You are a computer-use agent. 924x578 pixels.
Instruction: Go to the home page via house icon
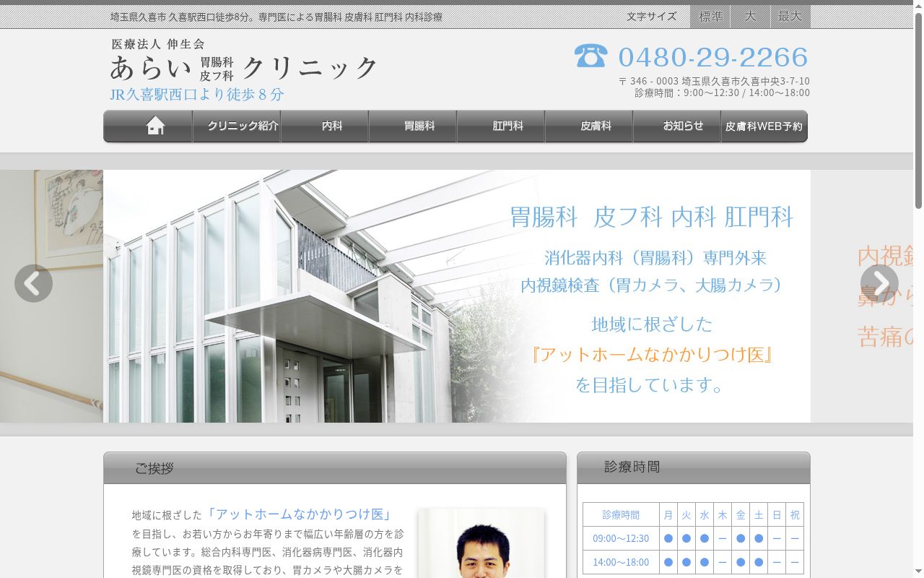click(155, 126)
